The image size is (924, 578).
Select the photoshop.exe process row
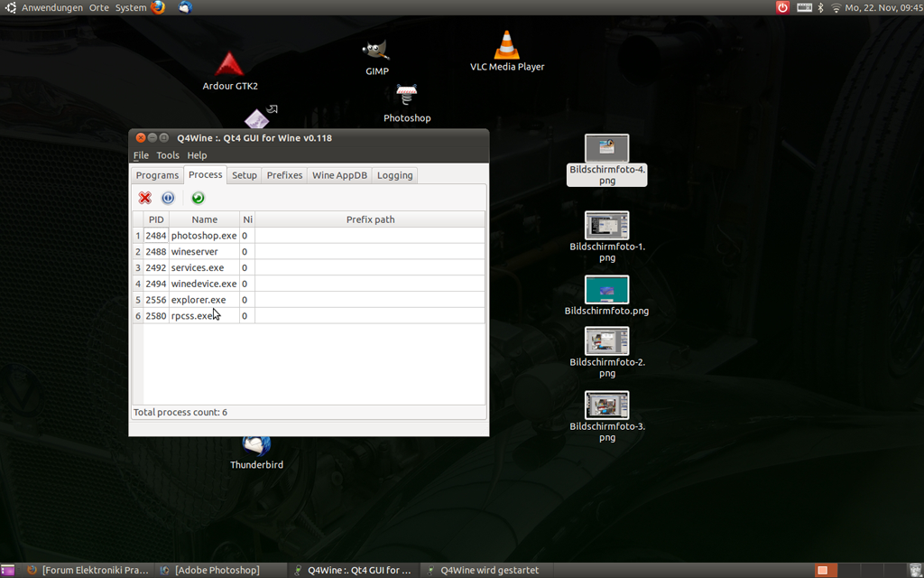point(204,236)
